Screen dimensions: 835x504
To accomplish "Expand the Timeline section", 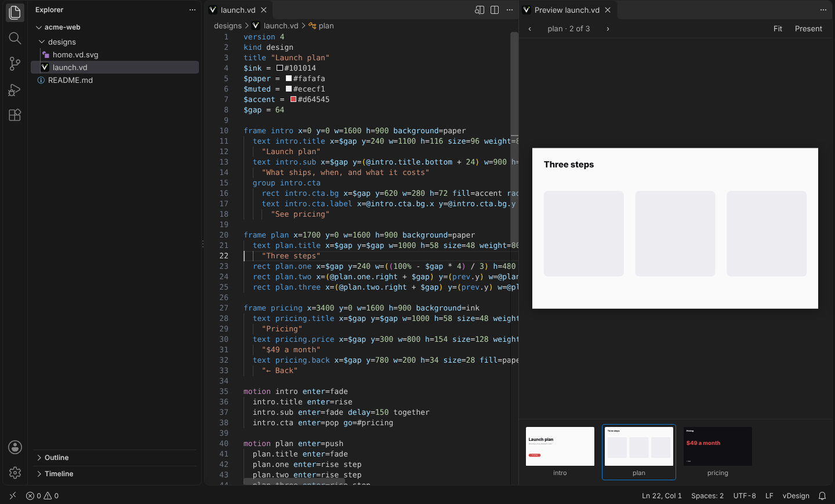I will tap(115, 474).
